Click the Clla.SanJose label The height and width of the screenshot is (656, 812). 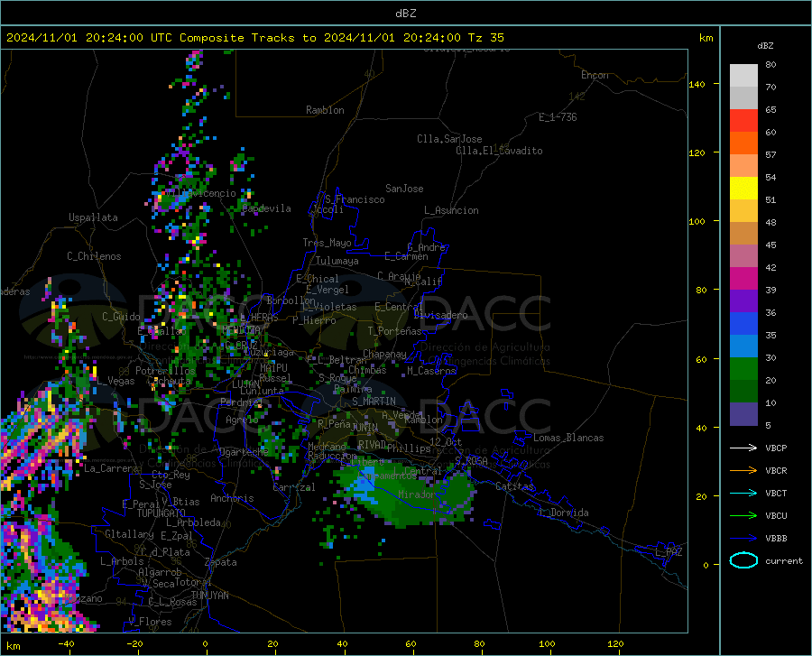pos(449,139)
